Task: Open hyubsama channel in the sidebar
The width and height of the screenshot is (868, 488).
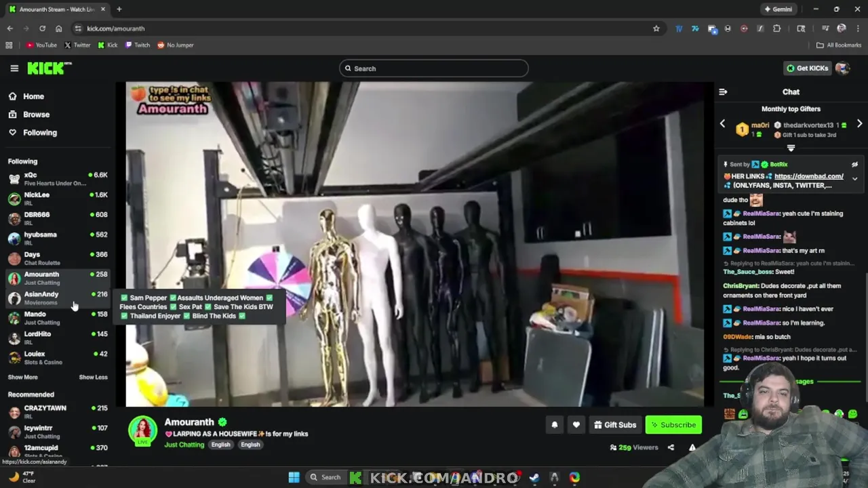Action: point(58,238)
